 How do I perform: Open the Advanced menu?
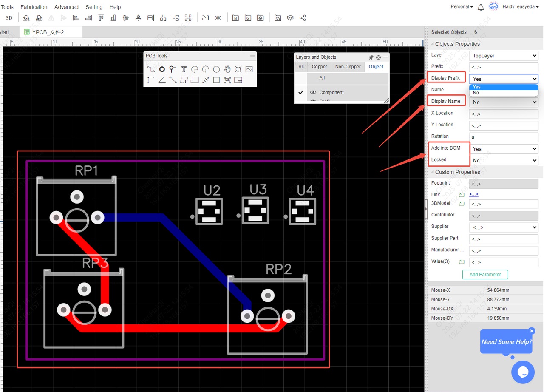tap(66, 7)
